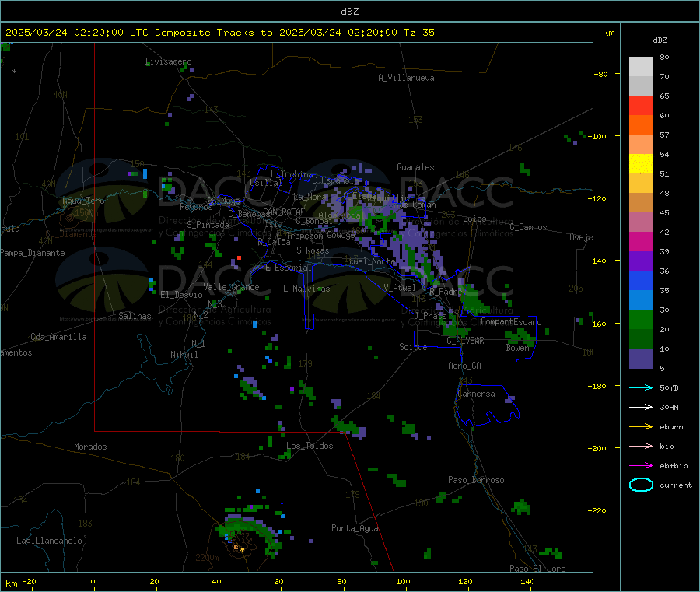Select the Morados label

click(90, 447)
